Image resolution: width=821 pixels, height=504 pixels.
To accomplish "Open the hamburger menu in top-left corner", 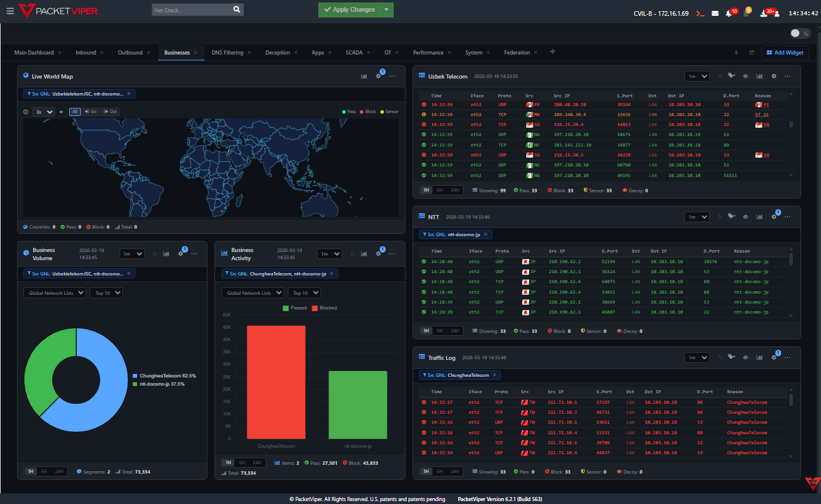I will pyautogui.click(x=11, y=9).
